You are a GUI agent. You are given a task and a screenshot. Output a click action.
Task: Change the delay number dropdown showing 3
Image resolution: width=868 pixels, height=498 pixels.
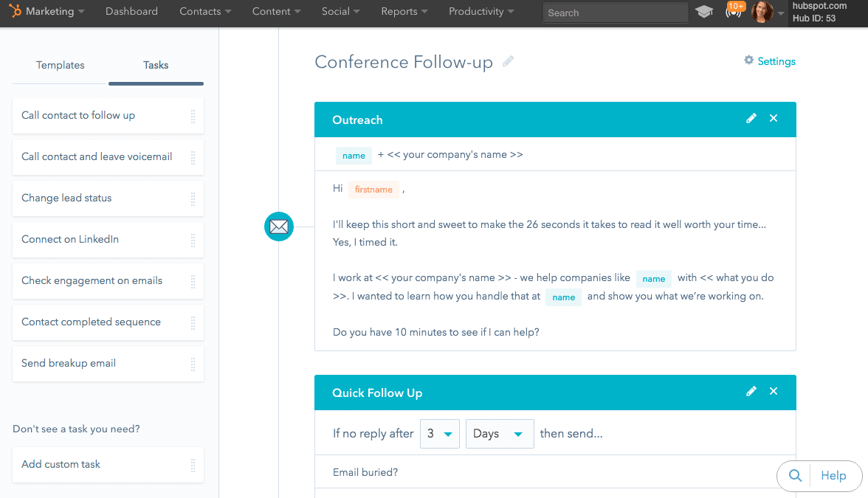[440, 433]
